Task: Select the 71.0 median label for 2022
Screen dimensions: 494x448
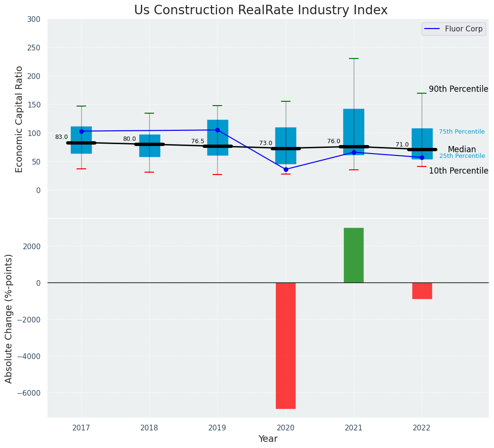Action: pos(402,145)
